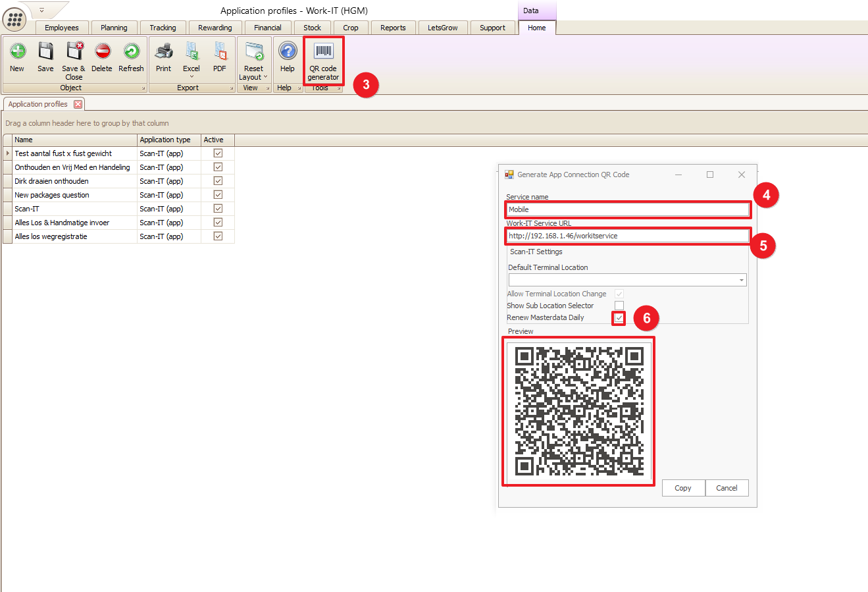Screen dimensions: 868x592
Task: Open the round application menu button
Action: [x=14, y=19]
